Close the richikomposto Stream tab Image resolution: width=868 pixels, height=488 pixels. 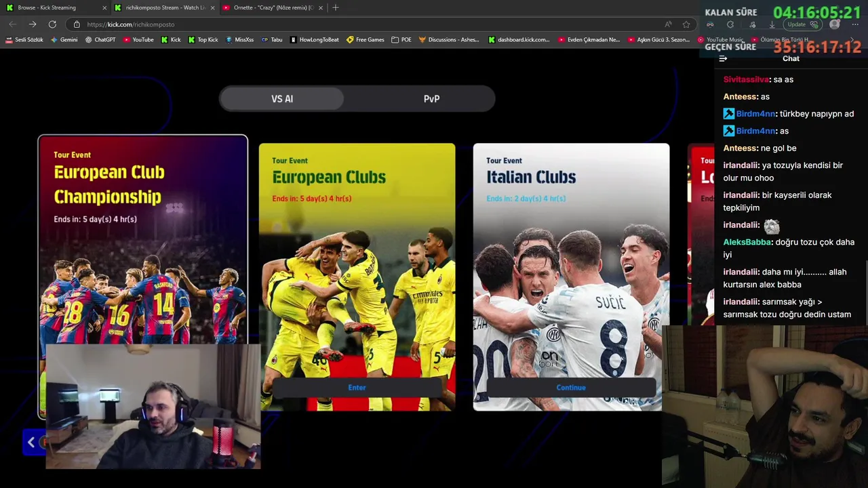212,7
